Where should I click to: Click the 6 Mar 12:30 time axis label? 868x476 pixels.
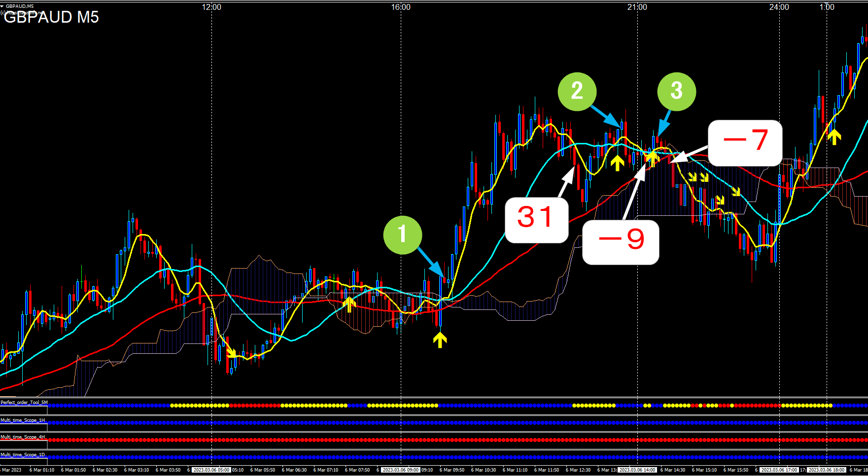(x=578, y=470)
